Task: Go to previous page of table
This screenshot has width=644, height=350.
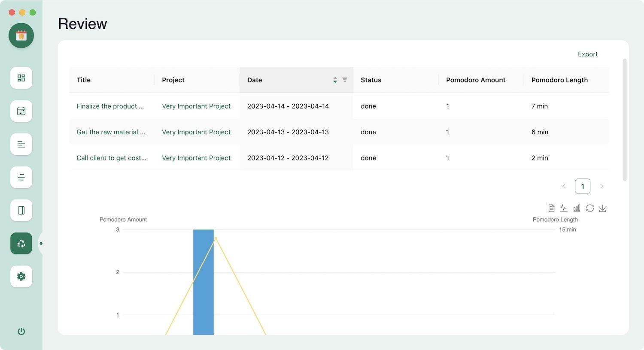Action: [564, 186]
